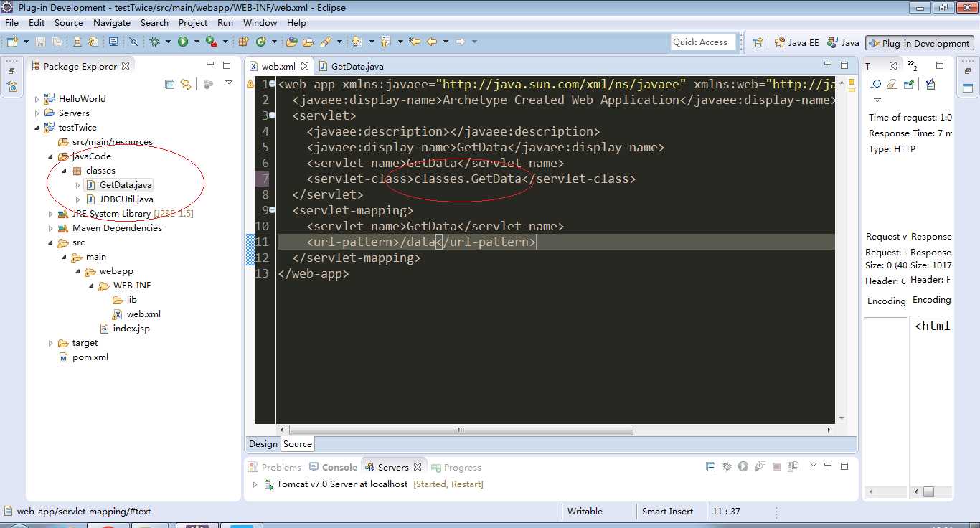Image resolution: width=980 pixels, height=528 pixels.
Task: Select the classes package in Package Explorer
Action: click(x=100, y=171)
